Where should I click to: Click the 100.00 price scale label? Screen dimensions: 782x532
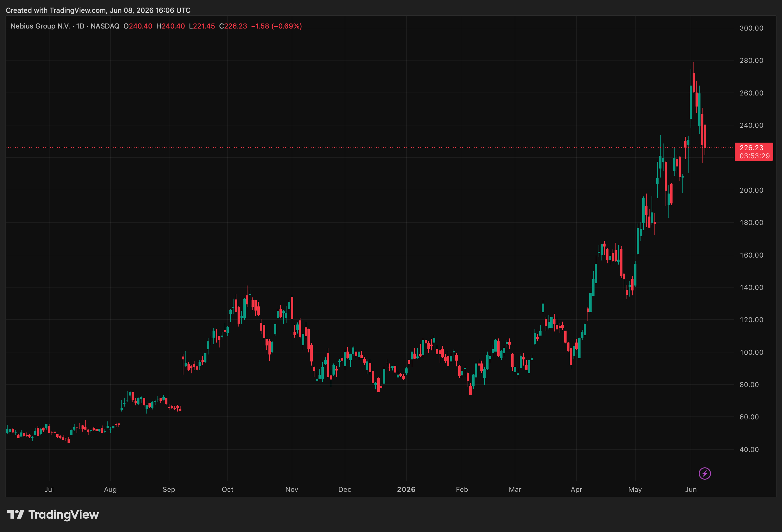pyautogui.click(x=751, y=352)
